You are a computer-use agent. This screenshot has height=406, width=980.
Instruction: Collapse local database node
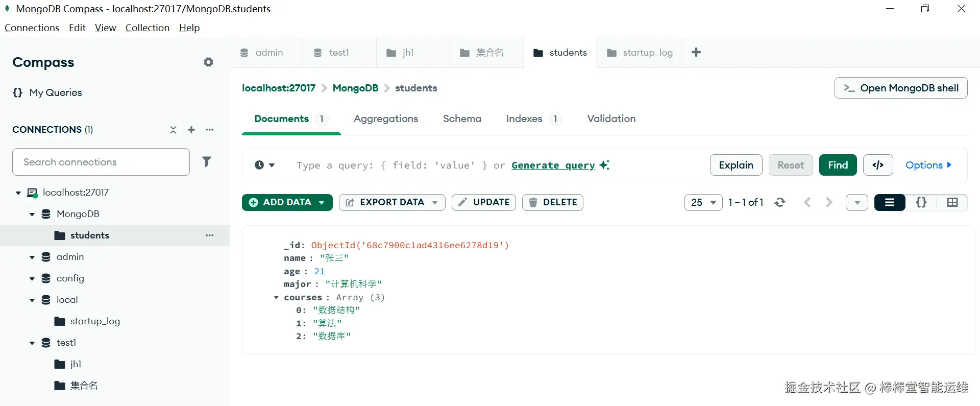[x=32, y=300]
